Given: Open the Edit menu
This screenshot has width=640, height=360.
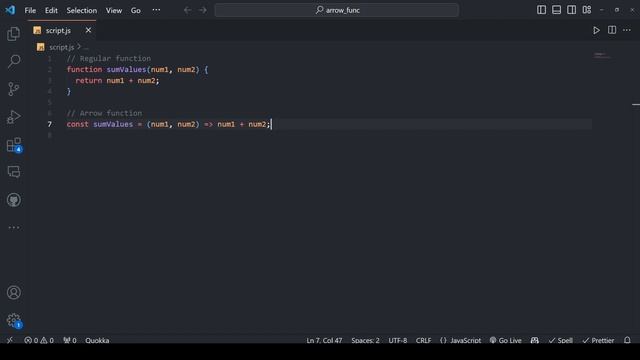Looking at the screenshot, I should click(51, 10).
